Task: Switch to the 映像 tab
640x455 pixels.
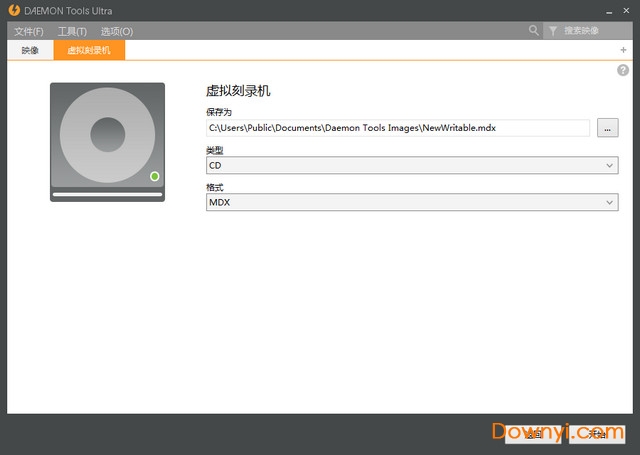Action: coord(30,50)
